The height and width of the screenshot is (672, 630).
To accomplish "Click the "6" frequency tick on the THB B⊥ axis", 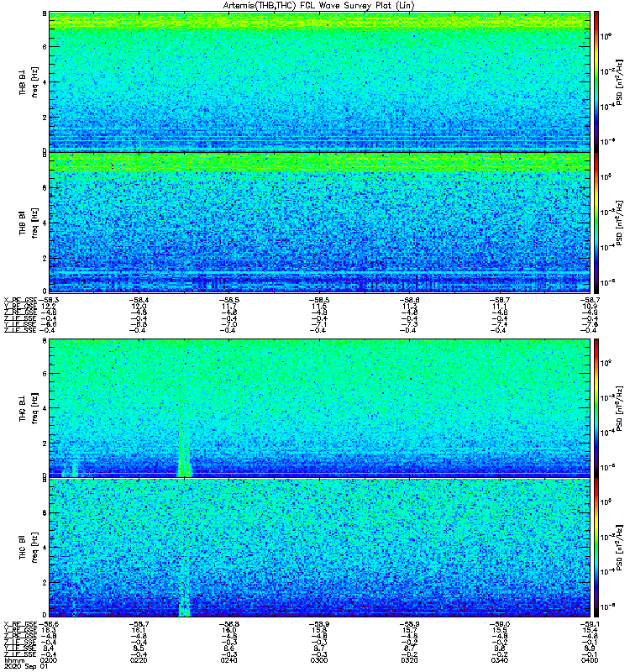I will click(45, 47).
